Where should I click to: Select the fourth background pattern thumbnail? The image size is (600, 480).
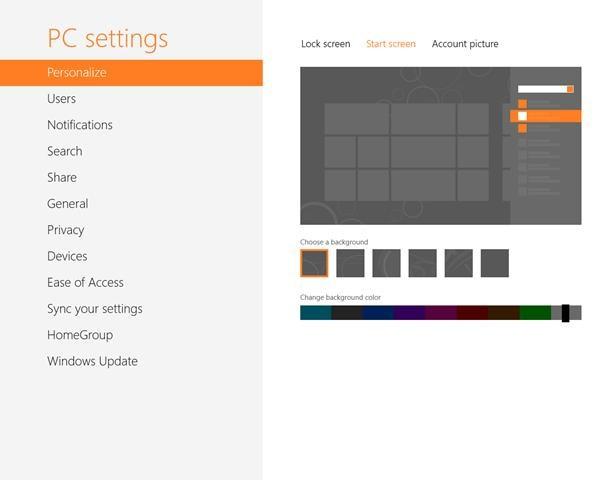(422, 263)
